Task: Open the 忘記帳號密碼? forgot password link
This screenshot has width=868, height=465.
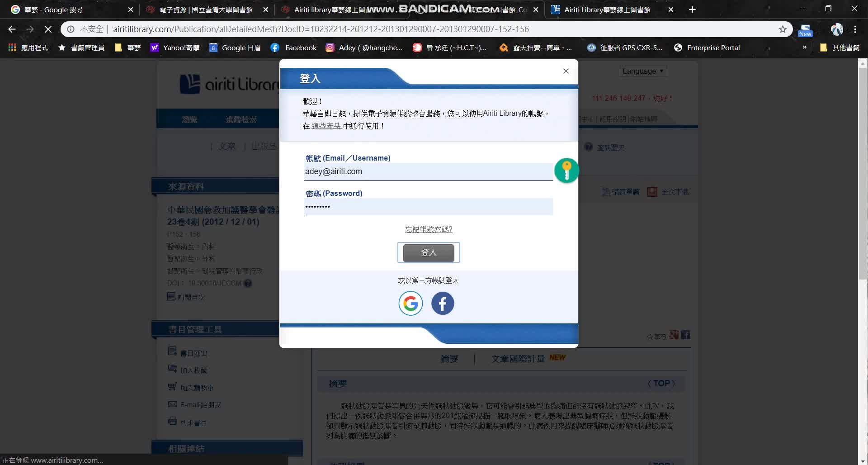Action: tap(429, 229)
